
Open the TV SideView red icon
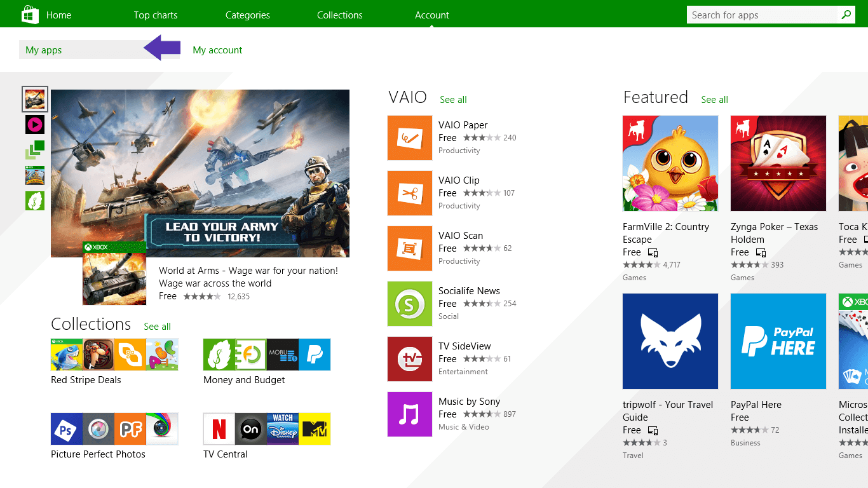(x=410, y=359)
